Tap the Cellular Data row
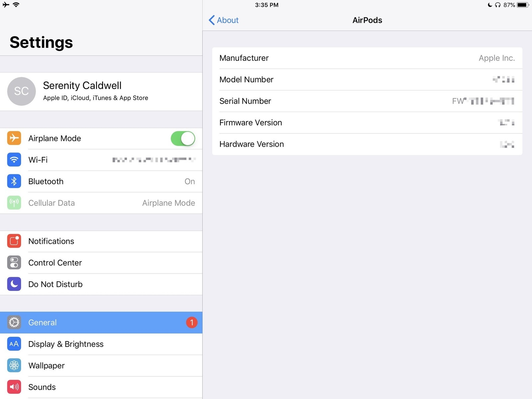This screenshot has height=399, width=532. click(101, 203)
